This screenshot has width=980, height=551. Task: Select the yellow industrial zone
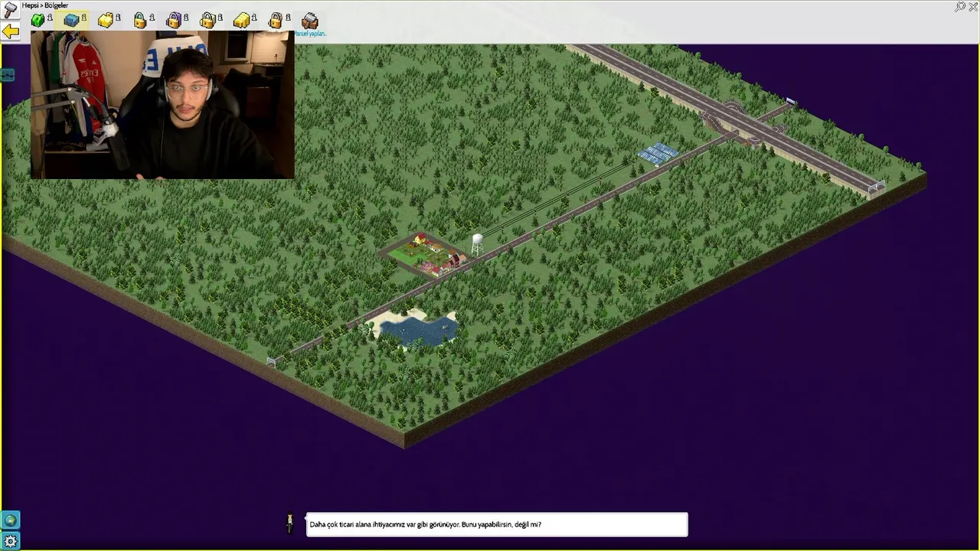point(106,20)
